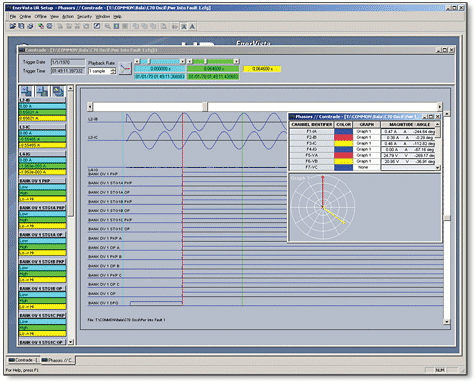Image resolution: width=476 pixels, height=383 pixels.
Task: Open the Security menu
Action: coord(84,16)
